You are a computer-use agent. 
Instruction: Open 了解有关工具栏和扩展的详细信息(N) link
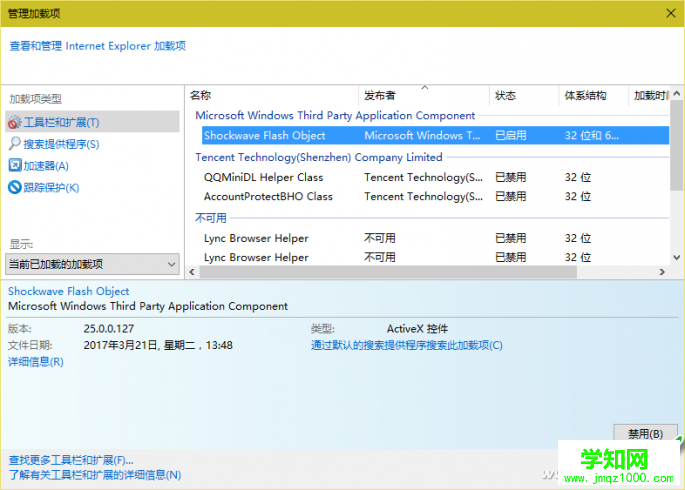coord(95,475)
